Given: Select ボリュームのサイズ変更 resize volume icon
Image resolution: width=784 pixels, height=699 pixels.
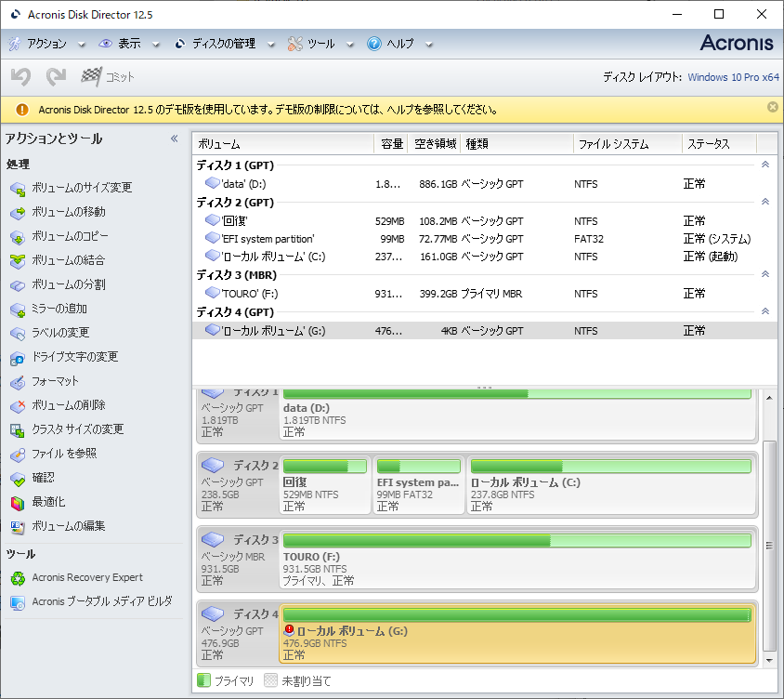Looking at the screenshot, I should tap(18, 189).
